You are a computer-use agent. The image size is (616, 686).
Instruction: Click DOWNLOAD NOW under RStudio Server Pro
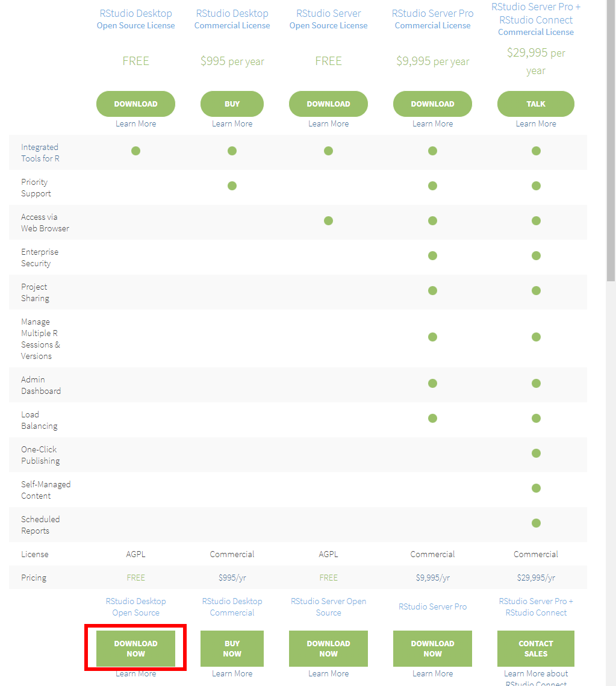point(432,649)
